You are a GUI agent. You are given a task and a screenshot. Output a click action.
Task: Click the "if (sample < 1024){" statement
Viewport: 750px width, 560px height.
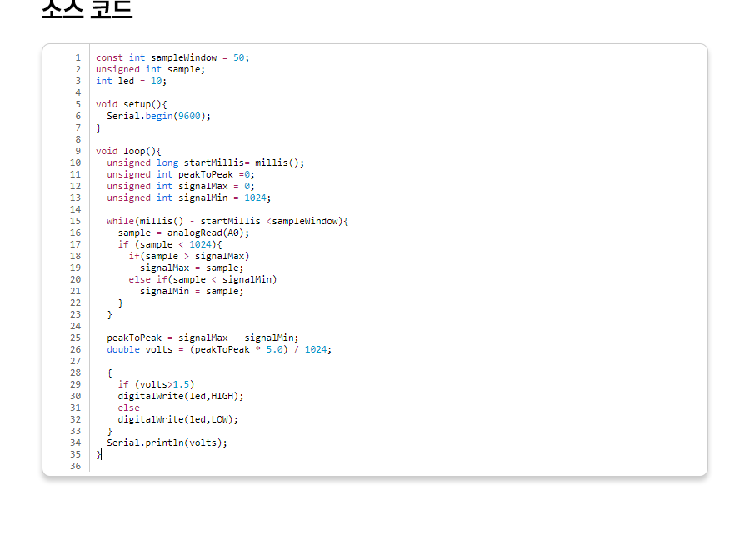pos(170,245)
